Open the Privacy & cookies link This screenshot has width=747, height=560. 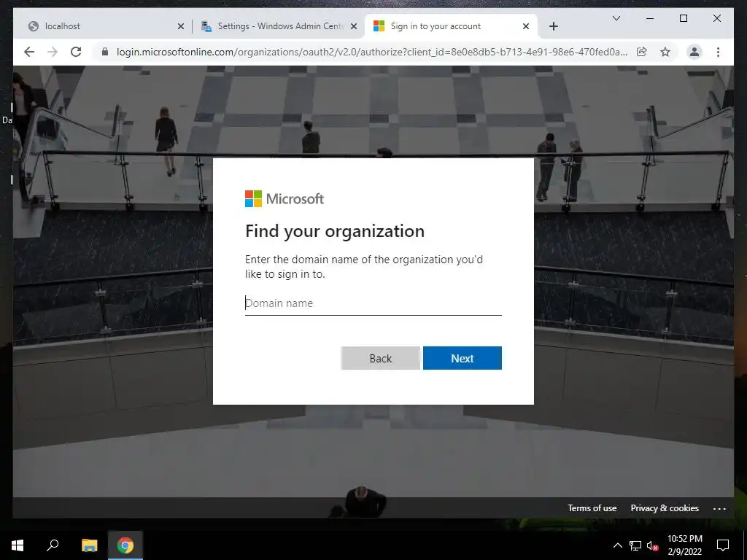[665, 508]
